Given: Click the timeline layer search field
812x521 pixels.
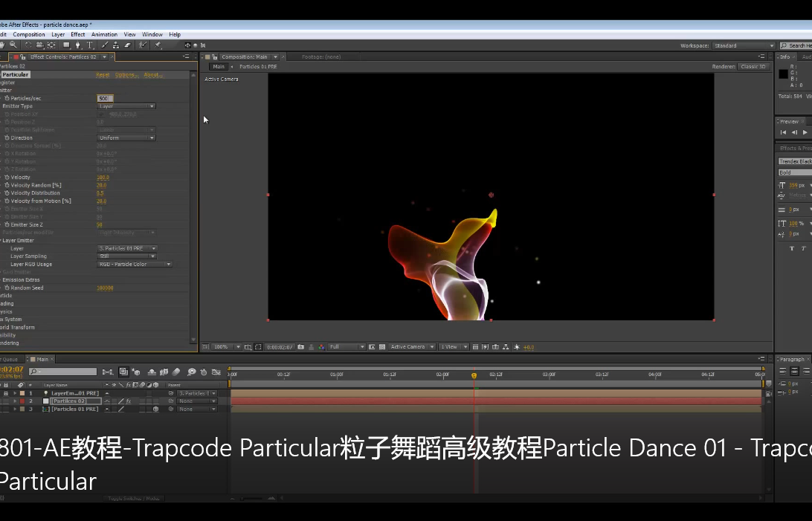Looking at the screenshot, I should (63, 372).
